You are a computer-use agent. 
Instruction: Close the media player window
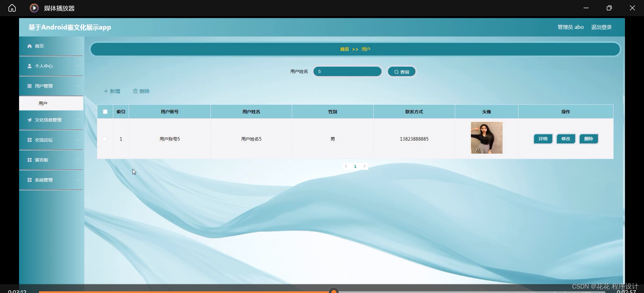click(x=632, y=8)
